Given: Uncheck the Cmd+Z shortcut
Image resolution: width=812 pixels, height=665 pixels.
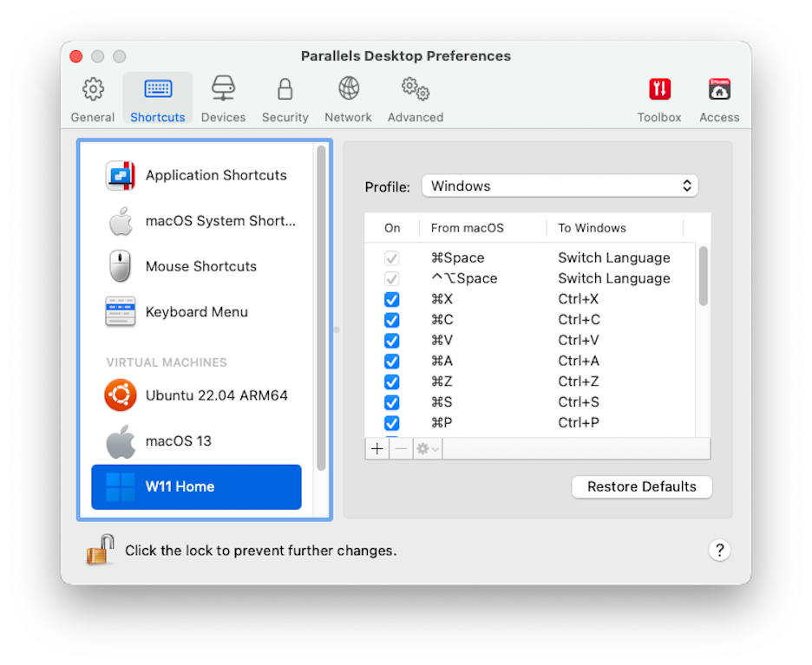Looking at the screenshot, I should (392, 381).
